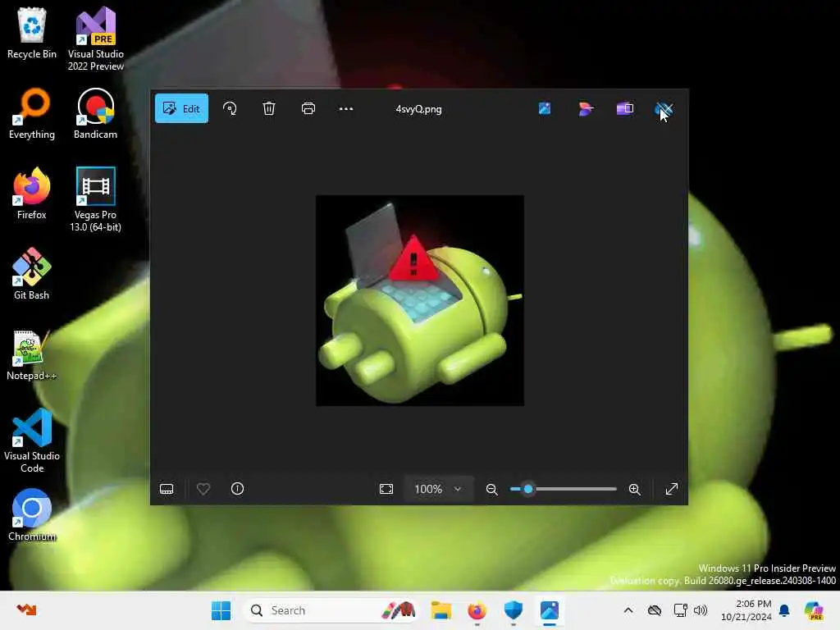
Task: Select the 4svyQ.png file name title
Action: coord(418,109)
